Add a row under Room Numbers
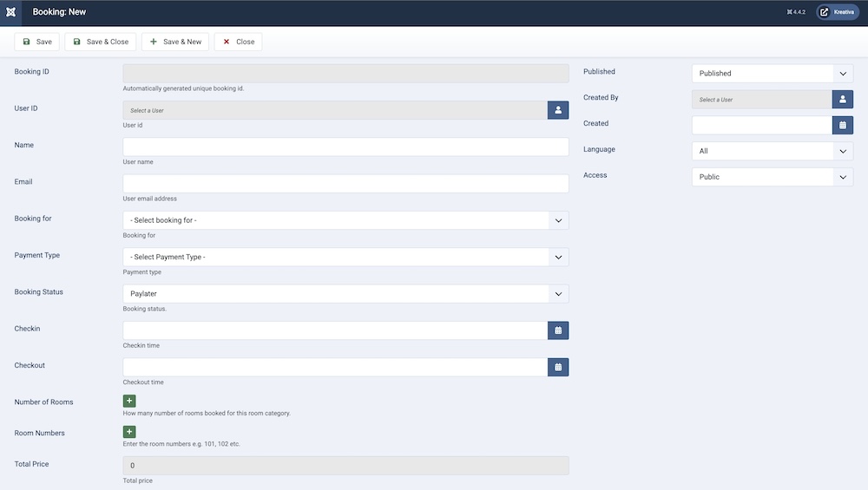 [129, 432]
